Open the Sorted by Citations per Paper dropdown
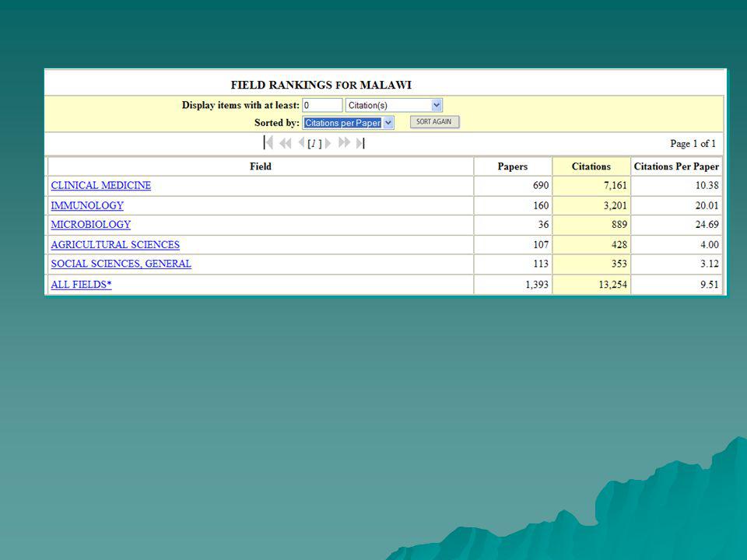Image resolution: width=747 pixels, height=560 pixels. [349, 123]
